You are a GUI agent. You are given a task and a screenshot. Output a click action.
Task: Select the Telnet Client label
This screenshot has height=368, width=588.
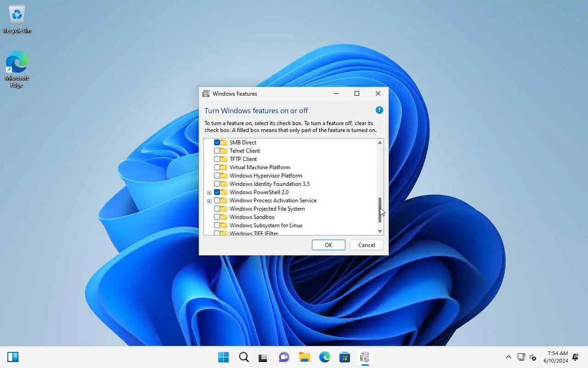(245, 151)
